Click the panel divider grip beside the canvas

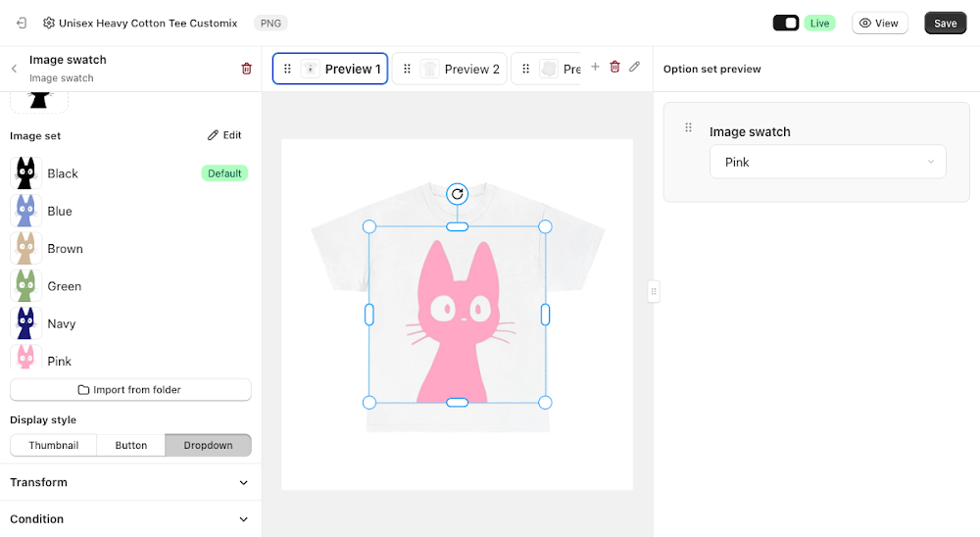click(x=654, y=291)
